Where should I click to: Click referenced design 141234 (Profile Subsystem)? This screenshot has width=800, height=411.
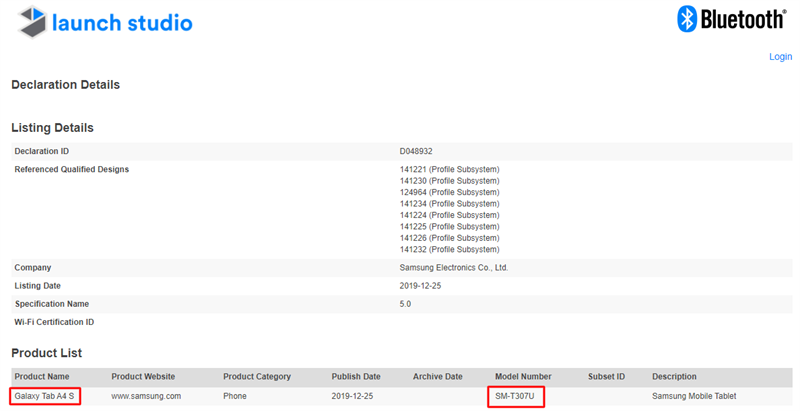449,204
